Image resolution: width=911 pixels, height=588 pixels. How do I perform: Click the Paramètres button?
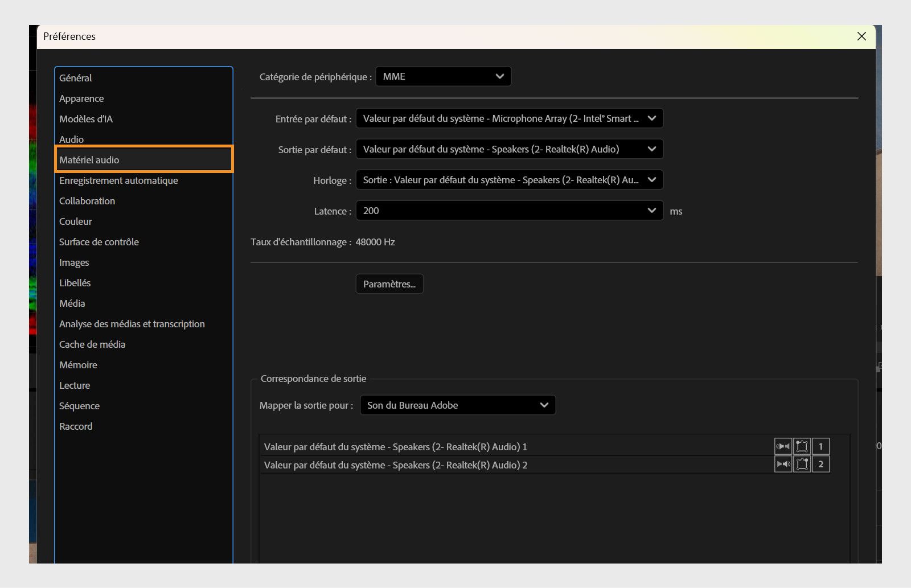(x=389, y=283)
